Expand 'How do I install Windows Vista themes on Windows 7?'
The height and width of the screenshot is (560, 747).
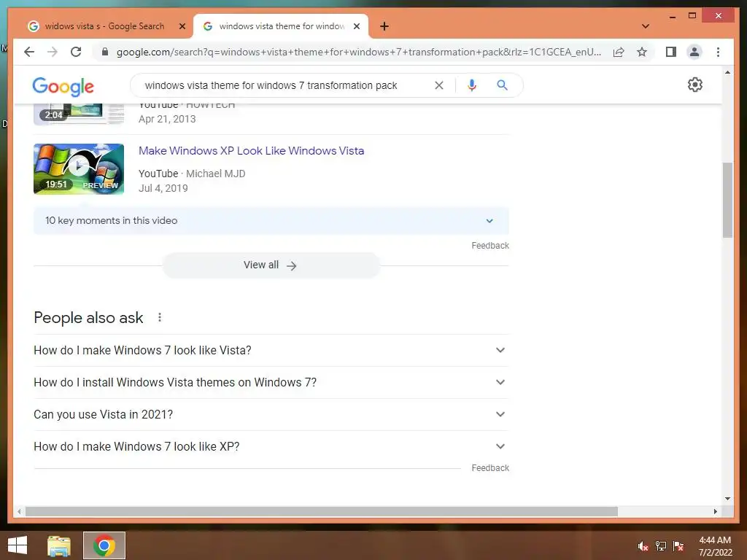coord(271,382)
